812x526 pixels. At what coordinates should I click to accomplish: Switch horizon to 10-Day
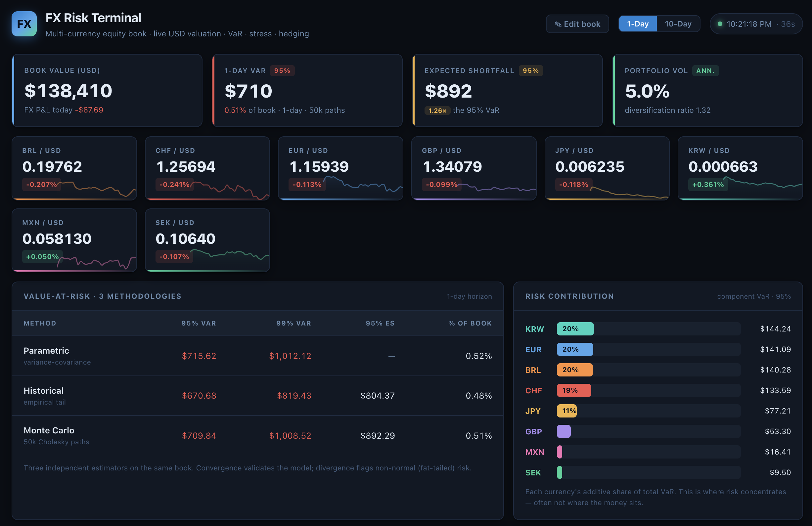click(678, 24)
